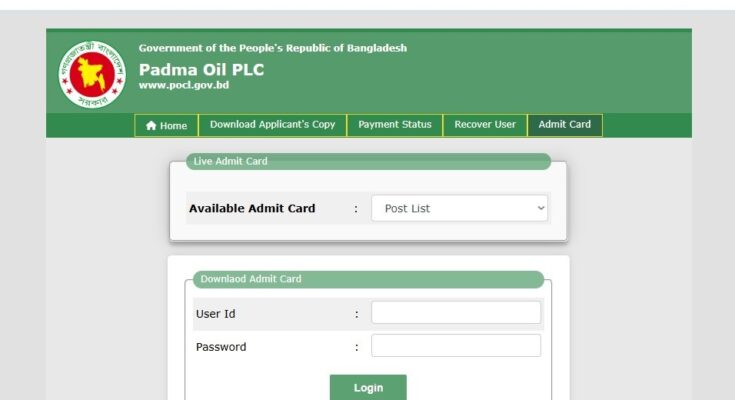Screen dimensions: 735x400
Task: Go to Payment Status
Action: [395, 125]
